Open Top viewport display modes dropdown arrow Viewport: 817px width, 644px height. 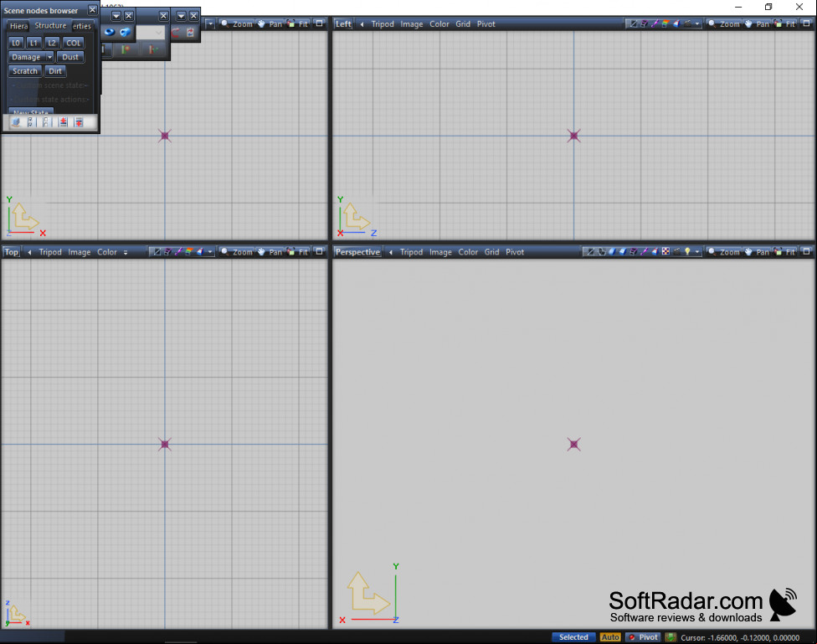(x=210, y=252)
